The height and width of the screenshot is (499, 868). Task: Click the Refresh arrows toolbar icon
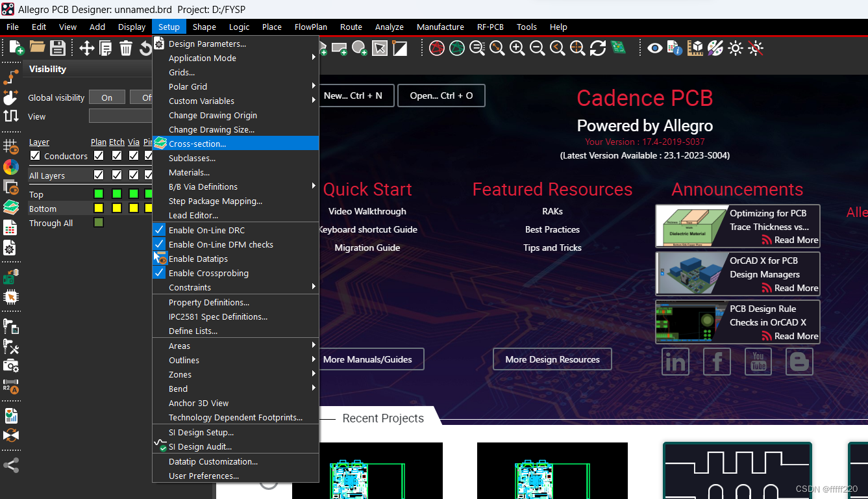click(x=598, y=48)
